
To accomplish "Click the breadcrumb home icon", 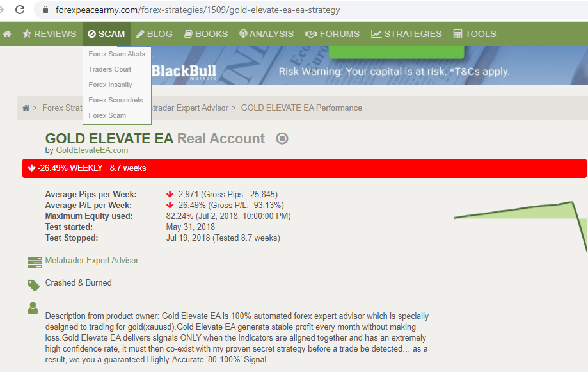I will click(x=26, y=108).
